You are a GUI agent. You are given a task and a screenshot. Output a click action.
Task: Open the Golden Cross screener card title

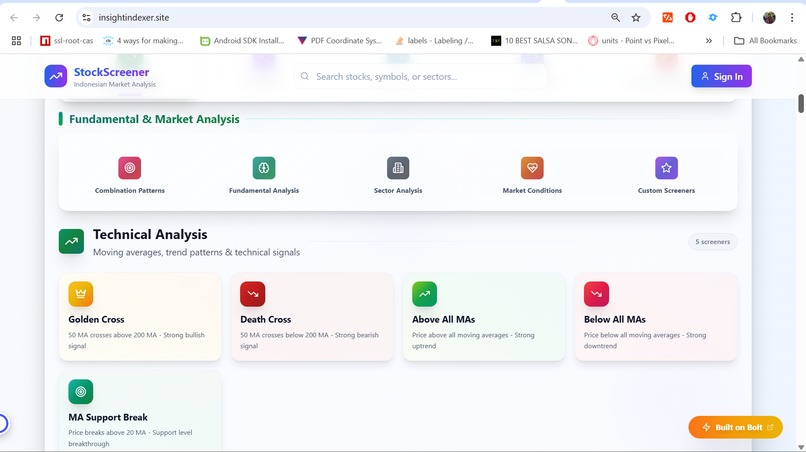pyautogui.click(x=96, y=319)
